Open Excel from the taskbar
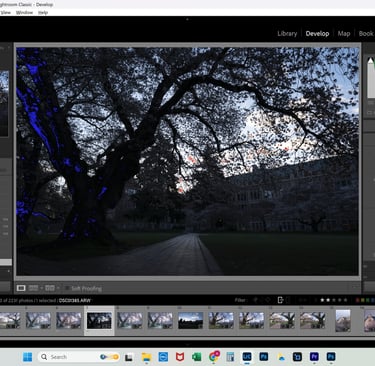This screenshot has height=366, width=375. coord(196,357)
